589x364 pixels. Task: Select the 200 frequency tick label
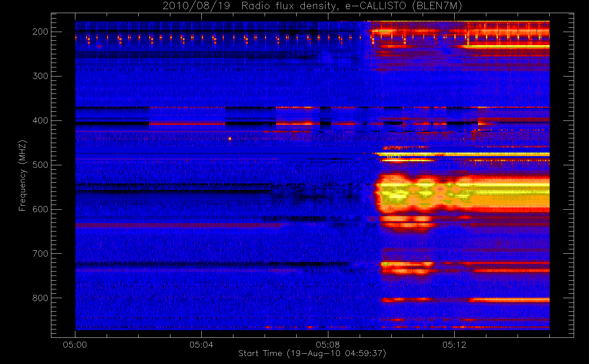(40, 32)
